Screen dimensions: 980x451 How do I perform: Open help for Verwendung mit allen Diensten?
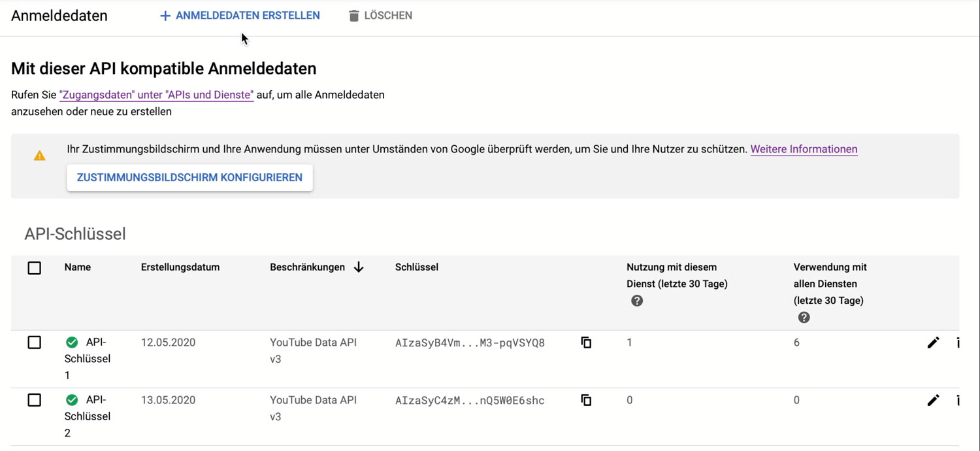coord(804,318)
